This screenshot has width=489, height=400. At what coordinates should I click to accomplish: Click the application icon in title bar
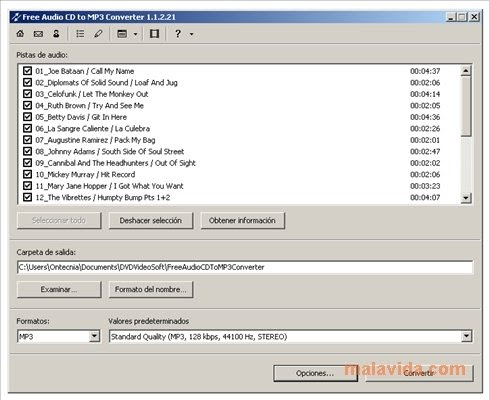(16, 17)
